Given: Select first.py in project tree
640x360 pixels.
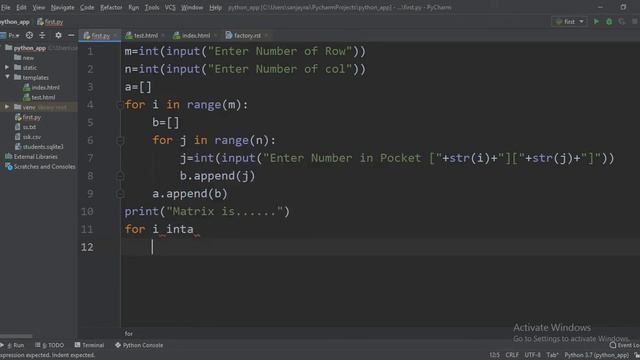Looking at the screenshot, I should pos(28,117).
